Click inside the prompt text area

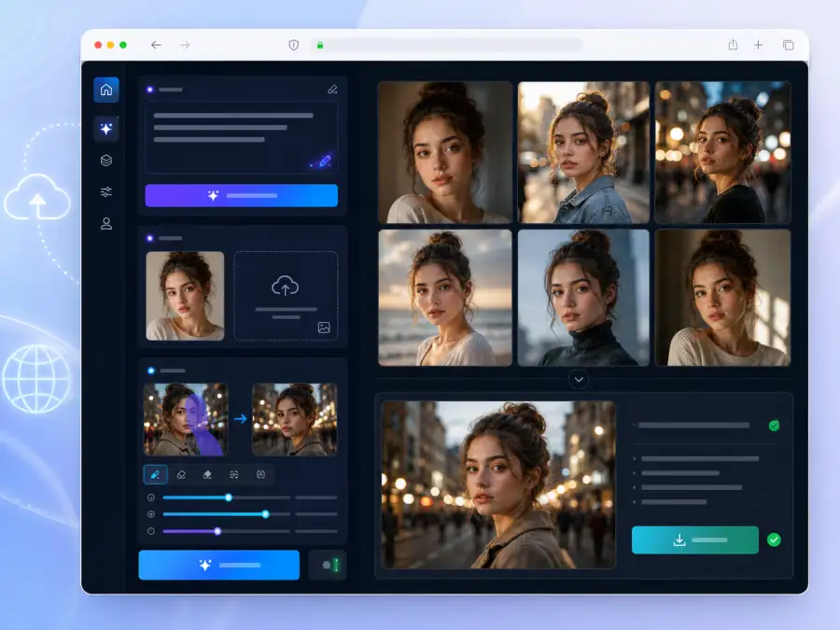click(241, 137)
